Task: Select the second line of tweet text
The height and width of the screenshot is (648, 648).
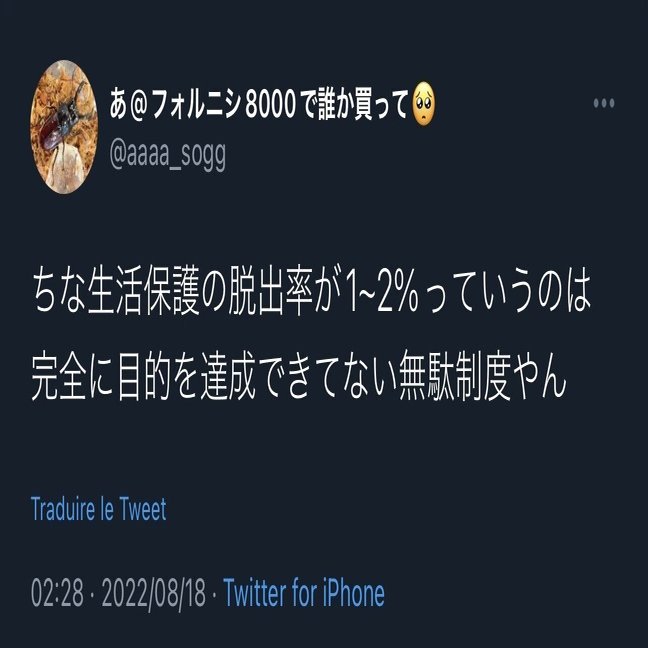Action: (298, 375)
